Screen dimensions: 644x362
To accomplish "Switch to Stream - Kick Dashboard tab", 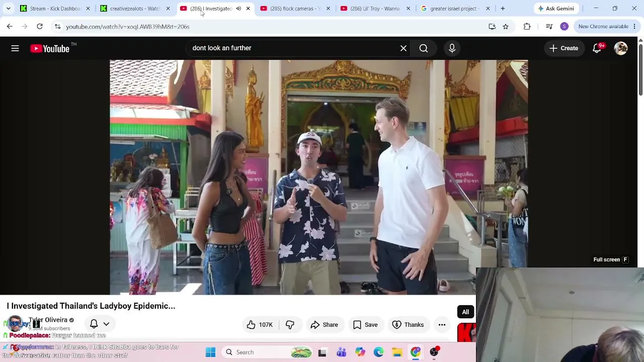I will (54, 9).
